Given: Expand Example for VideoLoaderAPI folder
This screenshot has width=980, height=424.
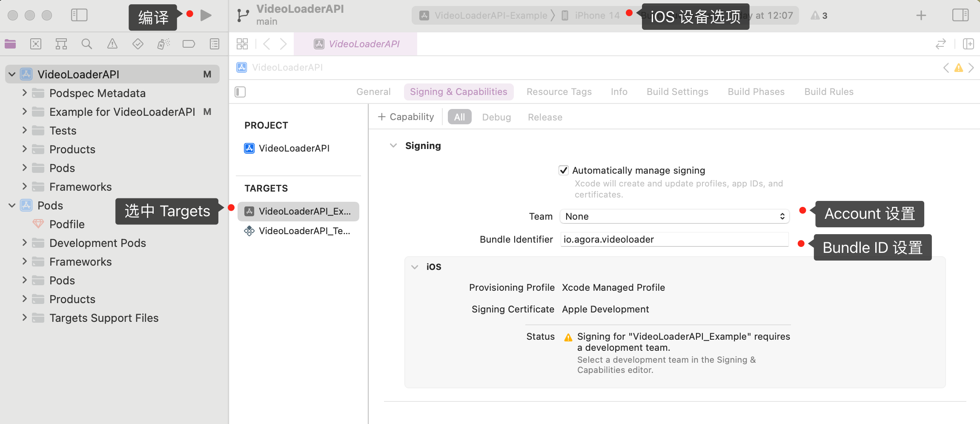Looking at the screenshot, I should point(24,112).
